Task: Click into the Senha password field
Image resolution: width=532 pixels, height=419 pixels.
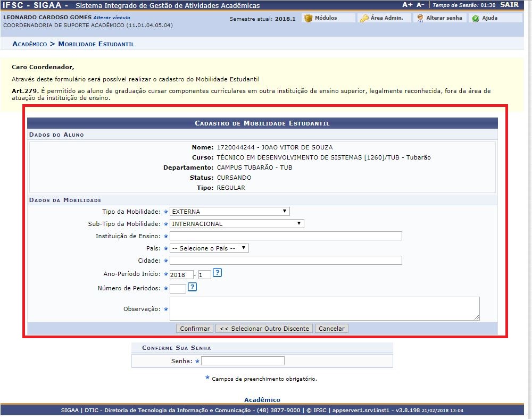Action: pyautogui.click(x=243, y=361)
